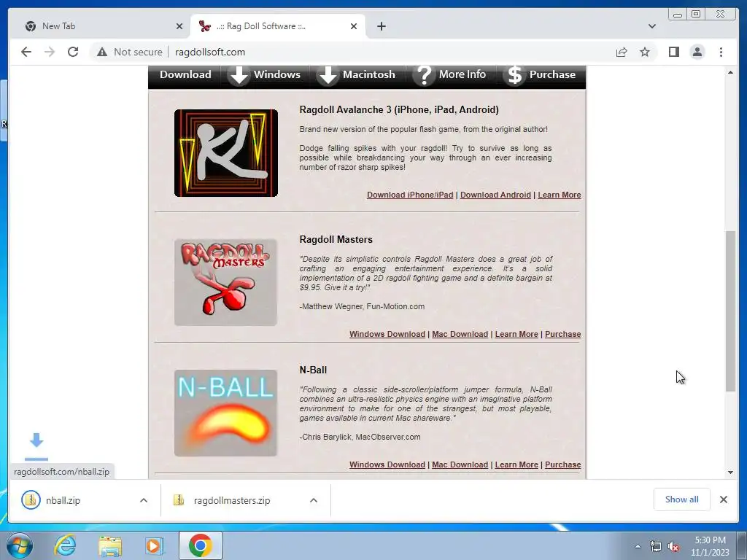Click the N-Ball logo image
The width and height of the screenshot is (747, 560).
[x=226, y=413]
